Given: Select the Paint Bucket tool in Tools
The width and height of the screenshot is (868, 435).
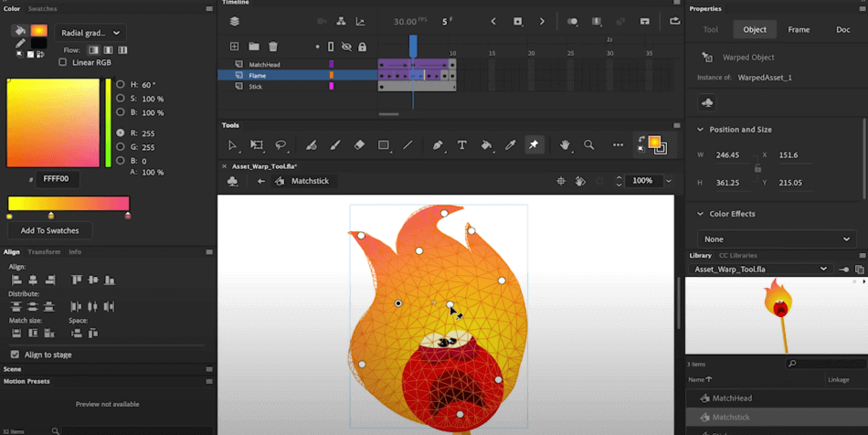Looking at the screenshot, I should click(x=486, y=145).
